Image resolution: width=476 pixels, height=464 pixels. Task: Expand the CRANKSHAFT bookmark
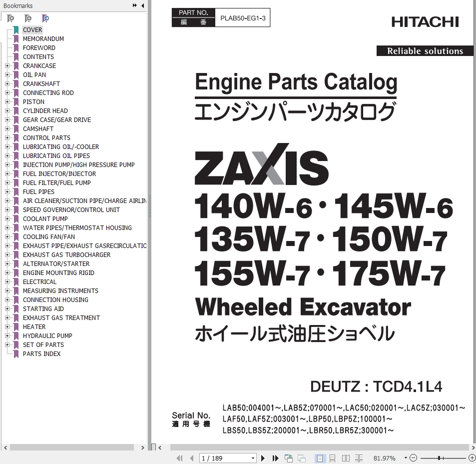click(7, 83)
